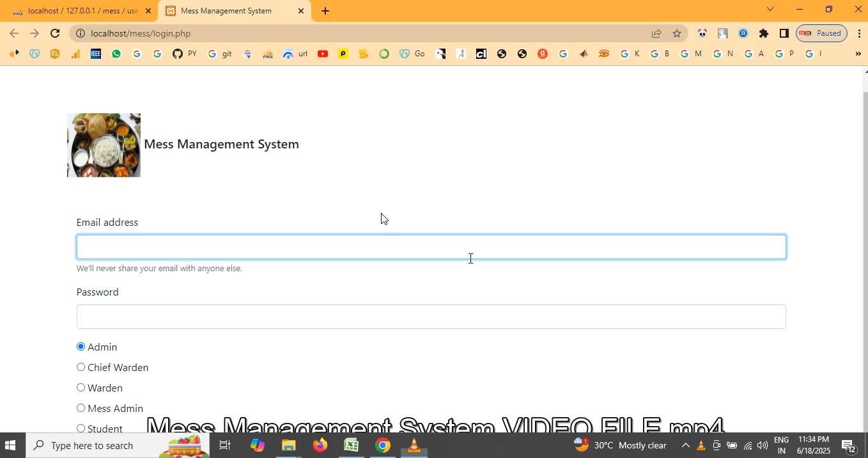Open the 30°C weather widget
The image size is (868, 458).
click(621, 445)
